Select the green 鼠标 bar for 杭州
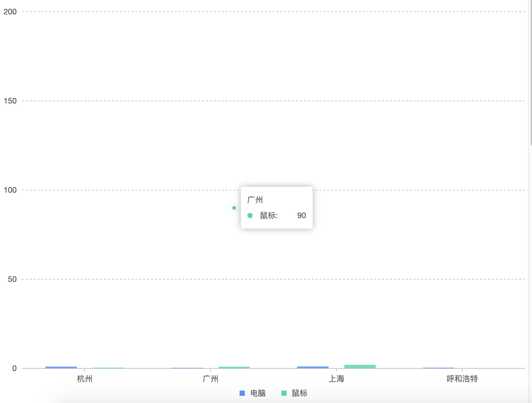The image size is (532, 403). point(108,368)
